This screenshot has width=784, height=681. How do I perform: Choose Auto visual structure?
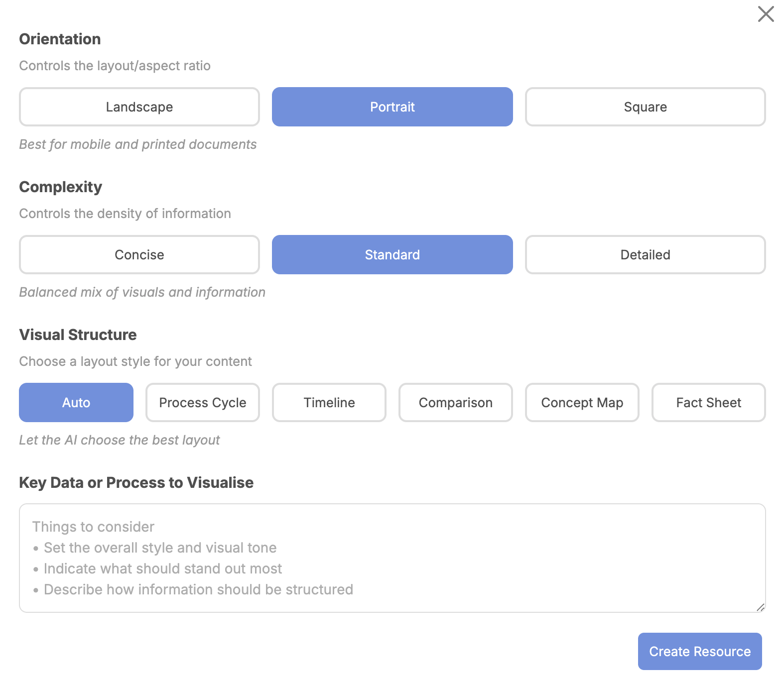click(x=76, y=403)
